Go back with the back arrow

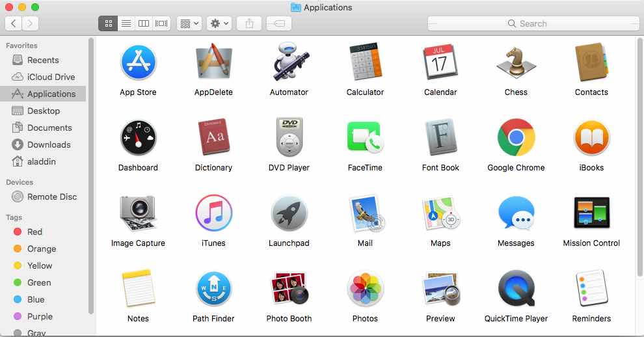[x=14, y=23]
